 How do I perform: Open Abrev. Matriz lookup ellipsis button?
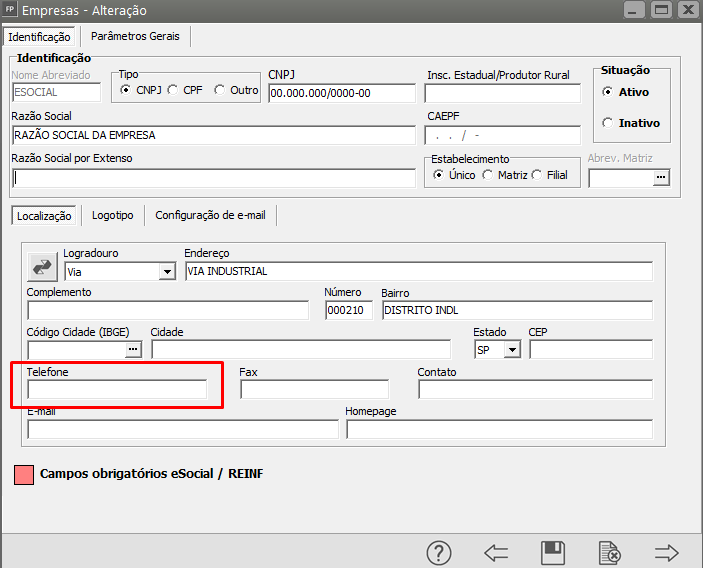coord(660,178)
